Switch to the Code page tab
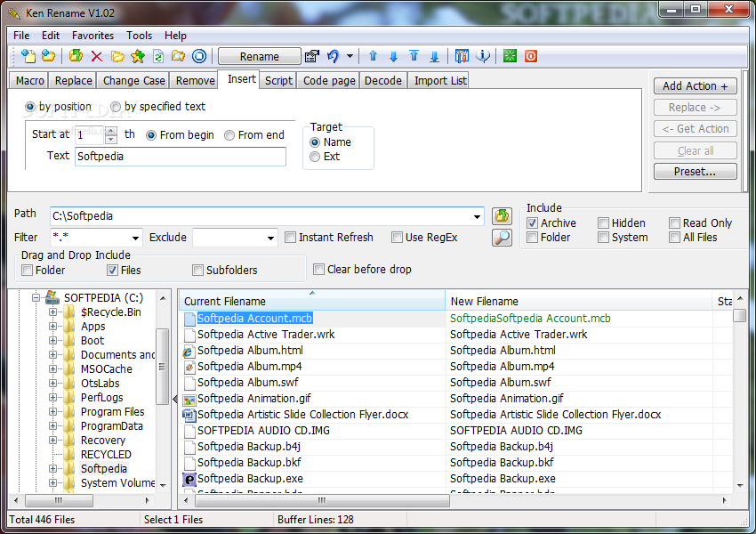 coord(329,81)
